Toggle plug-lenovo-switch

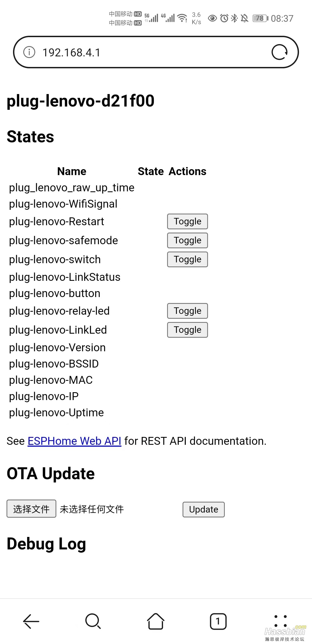pyautogui.click(x=187, y=259)
